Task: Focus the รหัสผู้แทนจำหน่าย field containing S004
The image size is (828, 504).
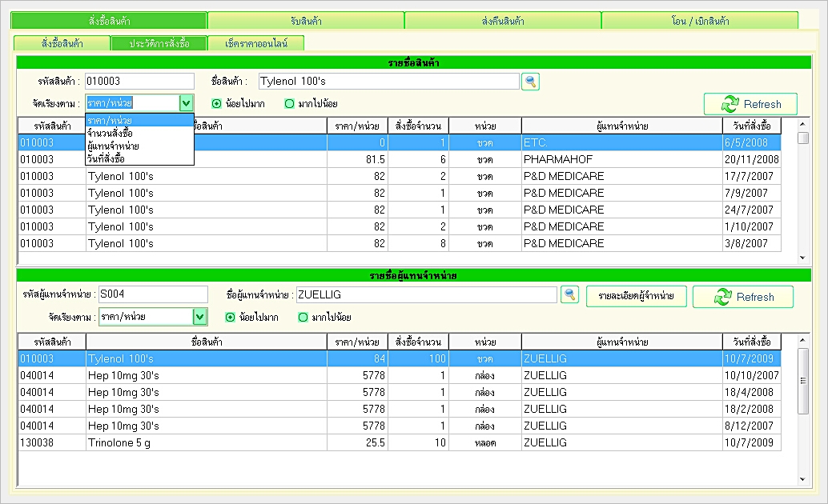Action: pos(153,294)
